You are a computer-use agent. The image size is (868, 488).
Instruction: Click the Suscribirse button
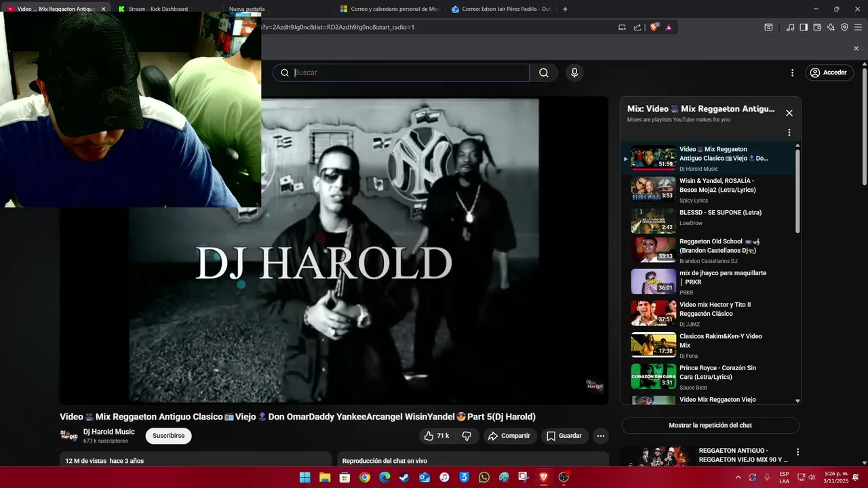click(x=168, y=436)
